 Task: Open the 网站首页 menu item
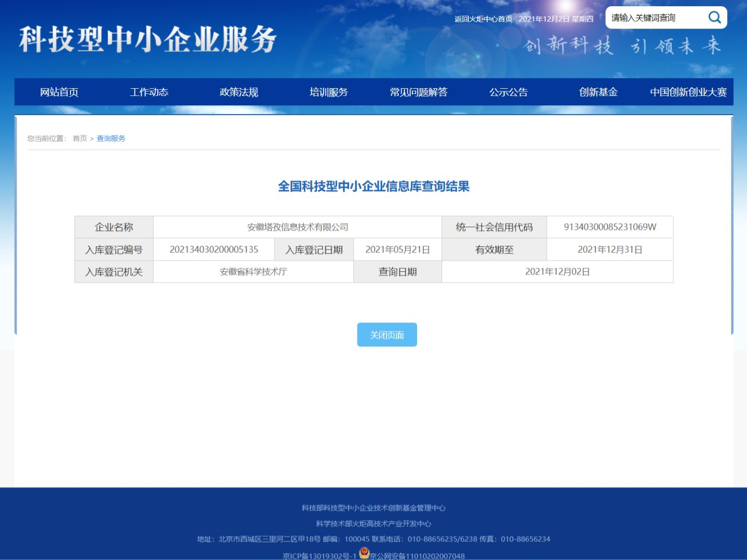(58, 92)
